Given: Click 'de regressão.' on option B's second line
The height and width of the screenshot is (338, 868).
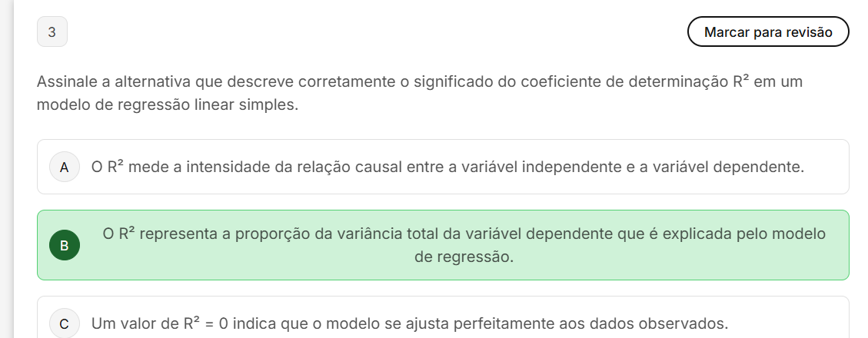Looking at the screenshot, I should [x=464, y=257].
